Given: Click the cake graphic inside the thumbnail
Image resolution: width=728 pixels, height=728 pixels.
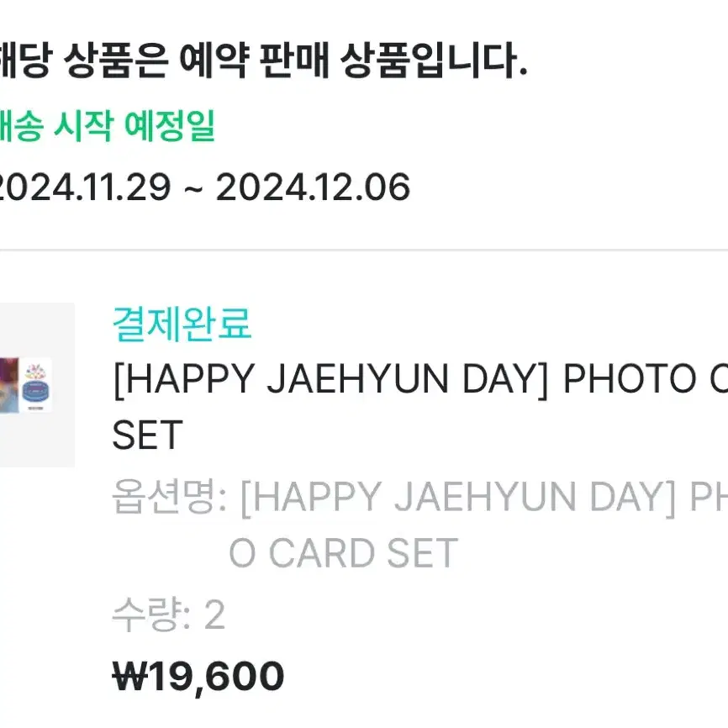Looking at the screenshot, I should [39, 387].
